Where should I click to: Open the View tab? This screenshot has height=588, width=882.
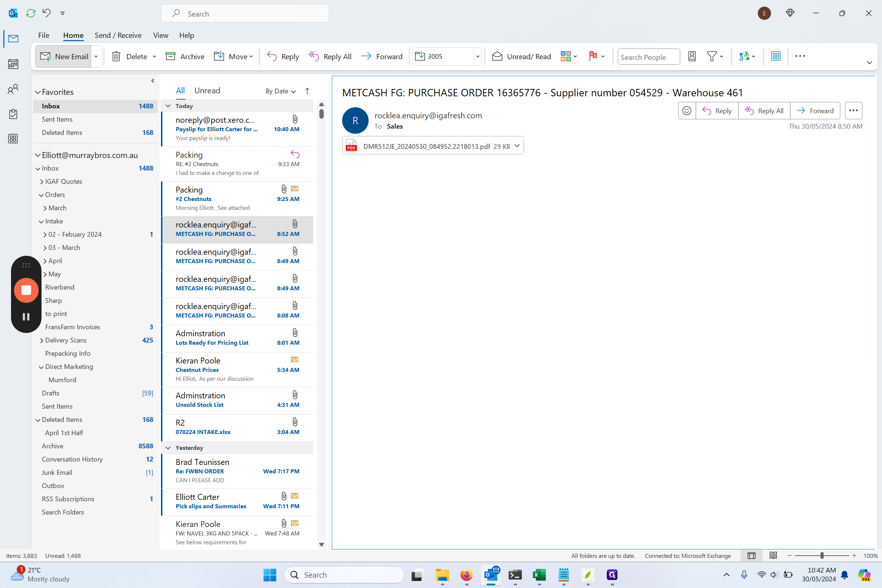(161, 35)
